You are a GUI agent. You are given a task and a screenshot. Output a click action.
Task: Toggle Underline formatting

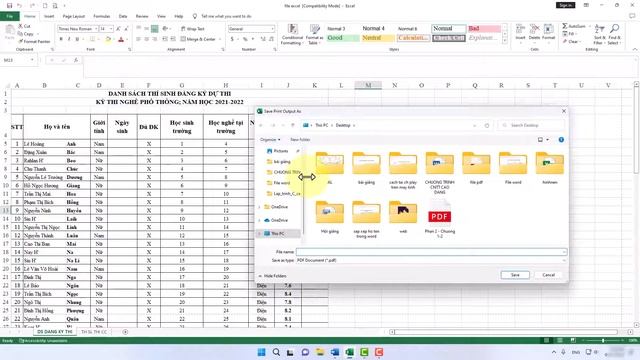(77, 40)
